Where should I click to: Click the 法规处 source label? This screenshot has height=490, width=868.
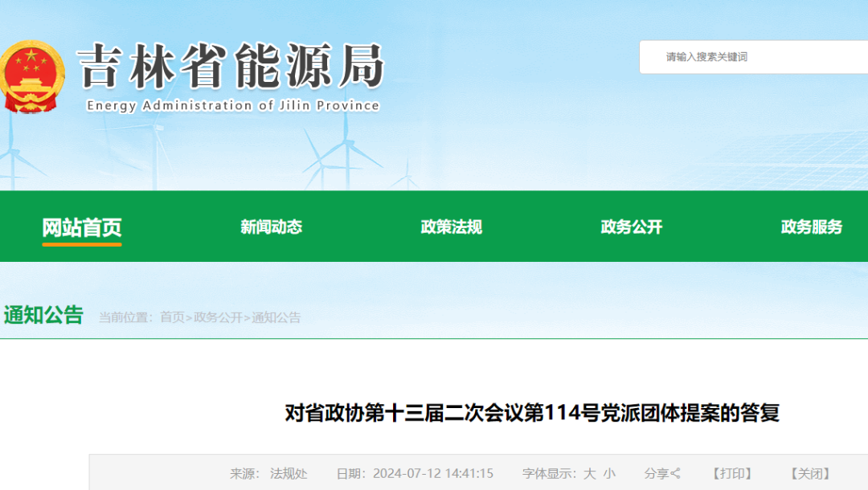[291, 473]
